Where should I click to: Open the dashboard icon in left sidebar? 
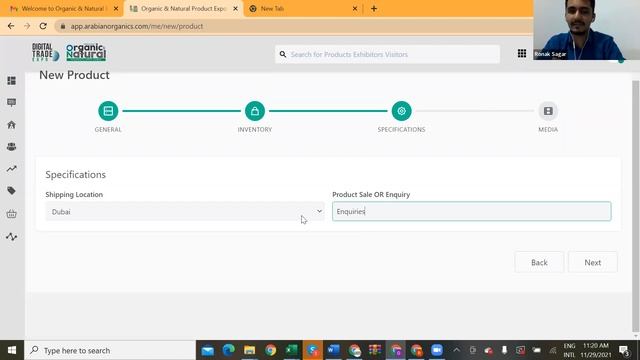tap(11, 80)
